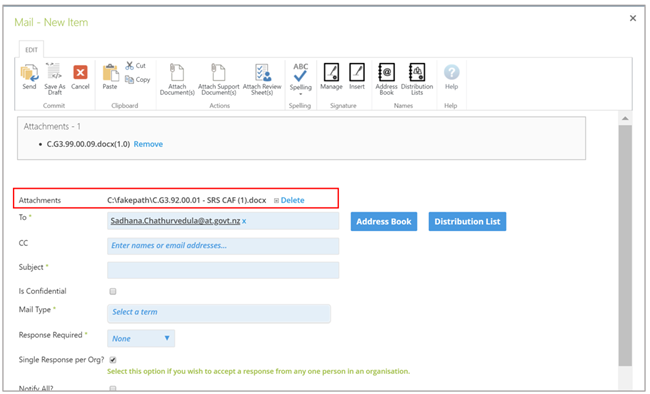Screen dimensions: 650x394
Task: Delete the SRS CAF attachment
Action: coord(292,200)
